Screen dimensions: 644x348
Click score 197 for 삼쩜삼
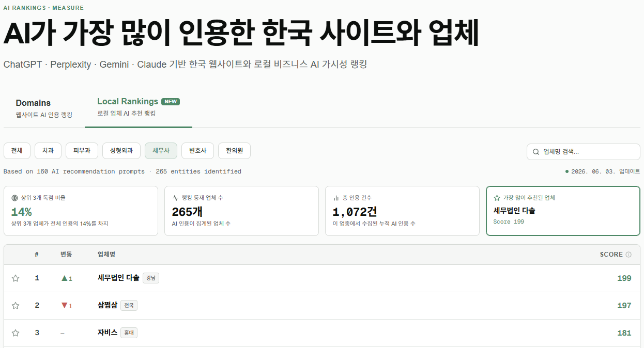click(x=624, y=306)
